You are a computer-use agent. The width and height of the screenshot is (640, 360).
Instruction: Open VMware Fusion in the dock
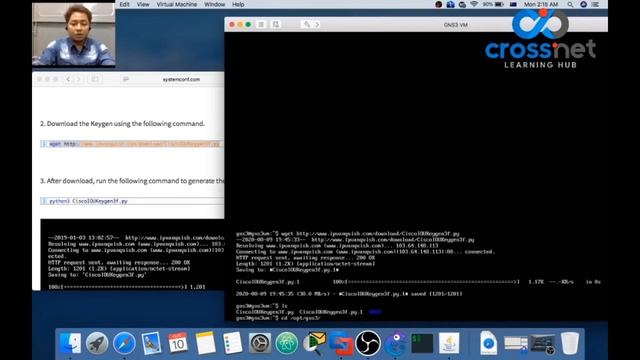pos(341,343)
